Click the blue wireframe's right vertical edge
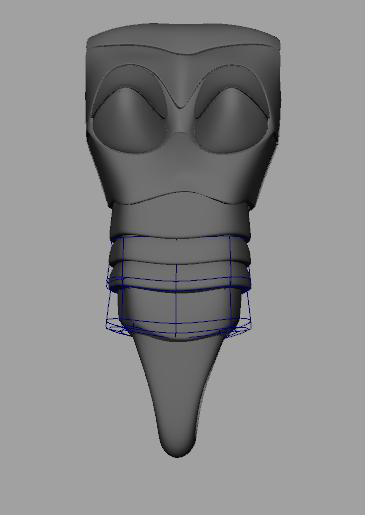The width and height of the screenshot is (368, 518). 231,277
